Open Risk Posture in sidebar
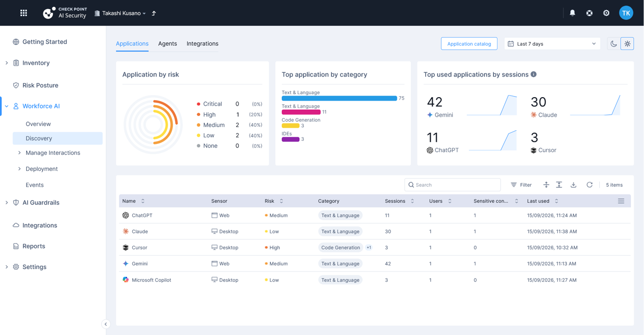This screenshot has height=335, width=644. coord(40,86)
